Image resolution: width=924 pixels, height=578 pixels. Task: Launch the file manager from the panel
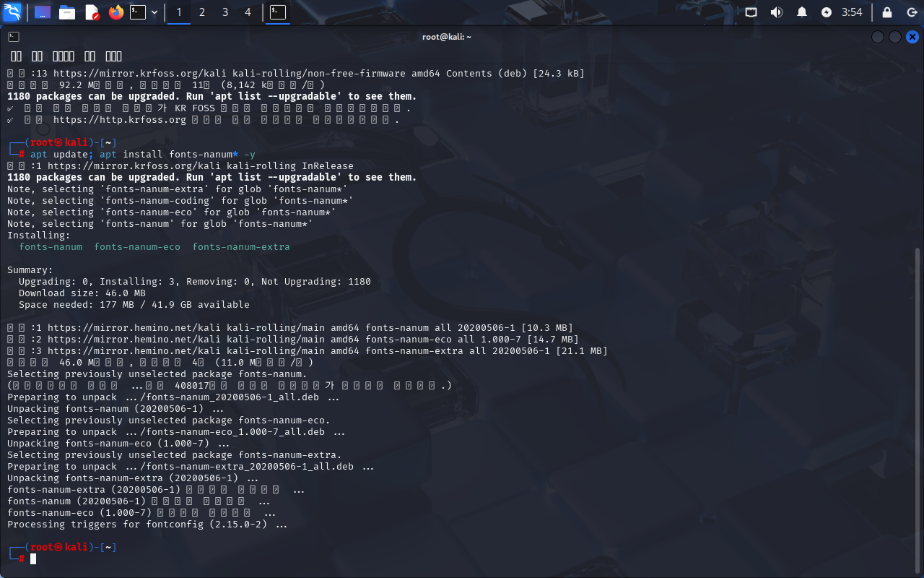(67, 12)
